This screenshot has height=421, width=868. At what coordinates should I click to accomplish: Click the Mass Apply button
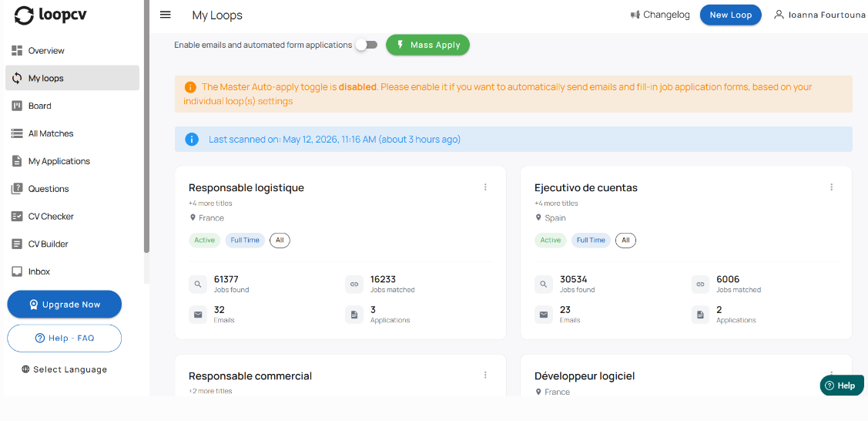[x=427, y=45]
